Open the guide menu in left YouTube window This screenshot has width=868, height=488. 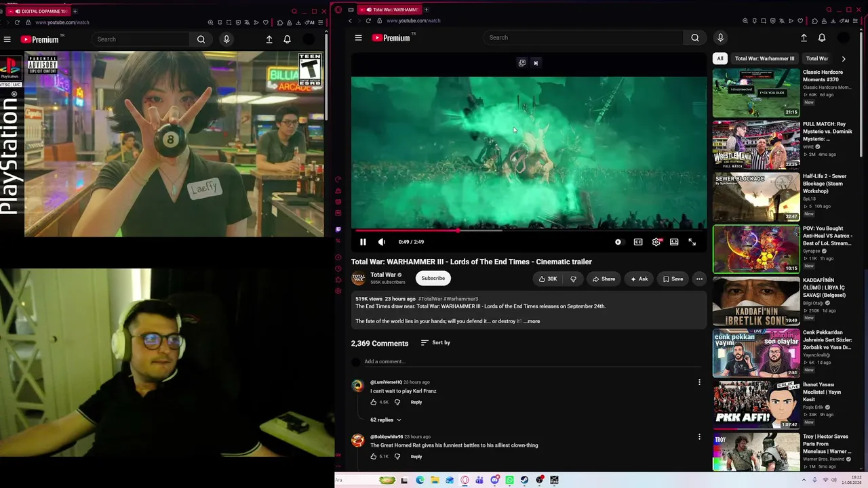click(x=7, y=39)
